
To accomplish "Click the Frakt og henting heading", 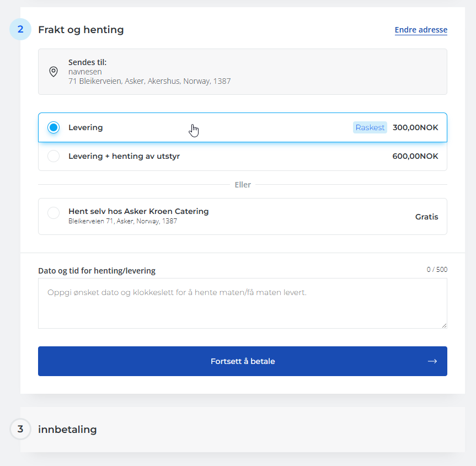I will [x=81, y=30].
